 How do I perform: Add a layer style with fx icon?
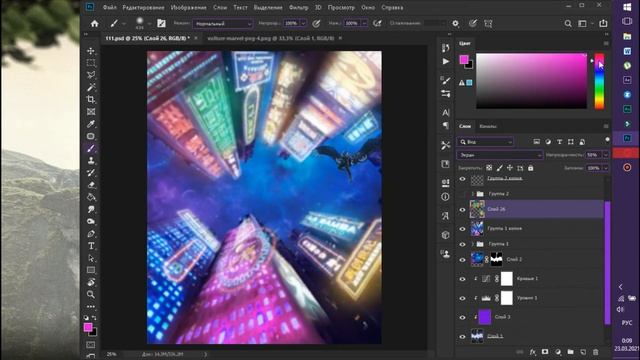tap(533, 352)
